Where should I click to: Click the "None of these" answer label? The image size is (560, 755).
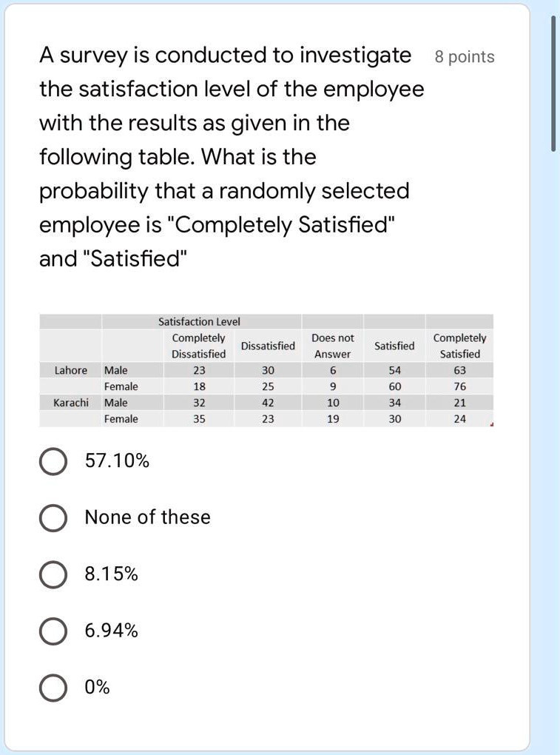click(147, 517)
